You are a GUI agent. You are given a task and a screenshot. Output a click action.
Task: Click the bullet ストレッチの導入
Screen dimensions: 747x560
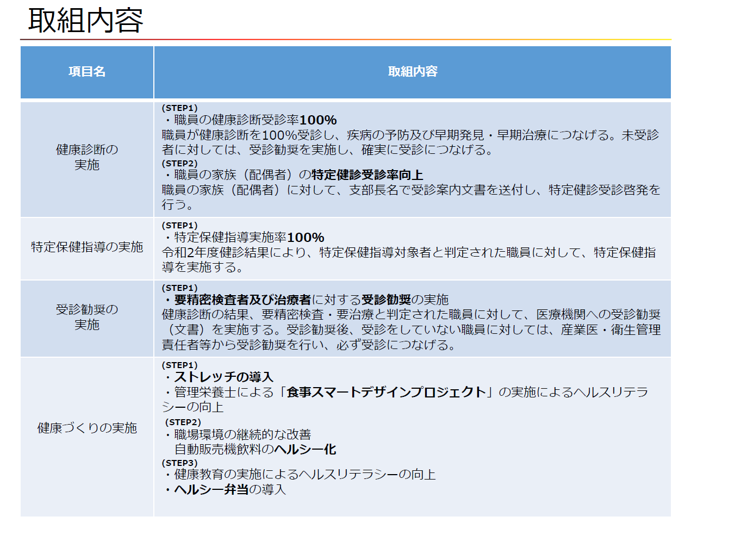click(x=218, y=377)
